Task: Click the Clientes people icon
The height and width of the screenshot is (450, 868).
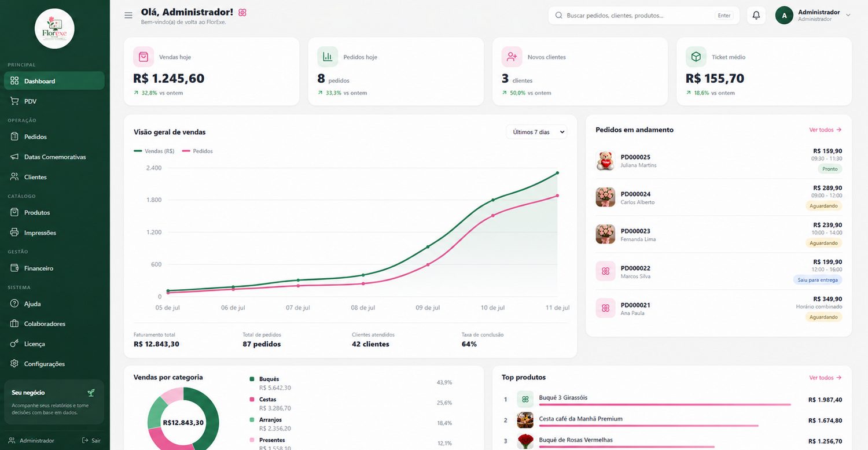Action: click(x=14, y=177)
